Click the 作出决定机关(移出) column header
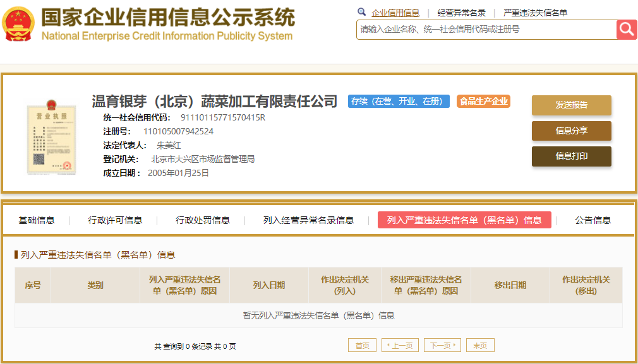Screen dimensions: 638x364 (x=586, y=285)
